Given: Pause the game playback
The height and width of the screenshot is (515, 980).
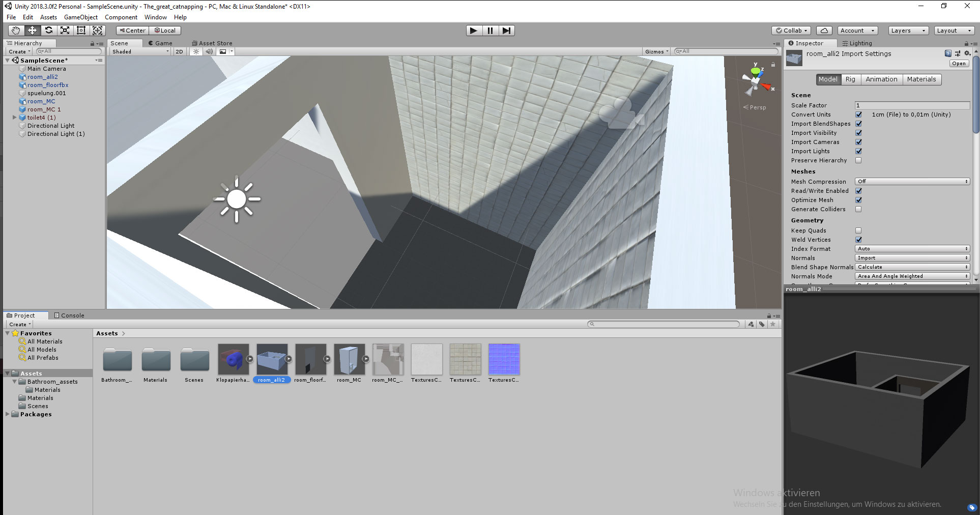Looking at the screenshot, I should [x=490, y=31].
